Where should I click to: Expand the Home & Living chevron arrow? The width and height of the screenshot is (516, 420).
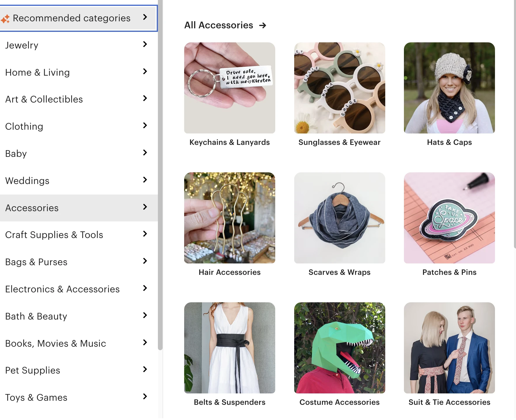point(145,72)
